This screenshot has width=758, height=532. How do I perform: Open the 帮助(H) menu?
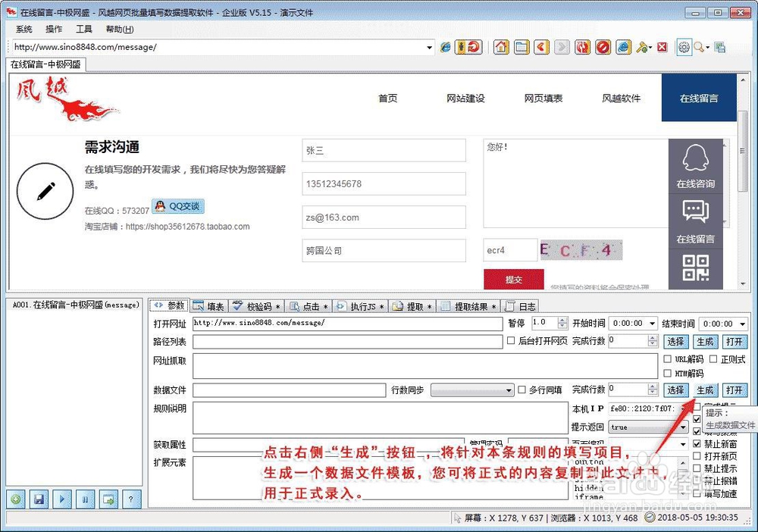point(120,29)
